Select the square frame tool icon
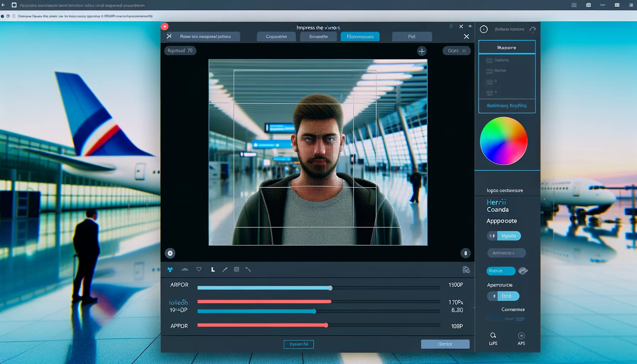The width and height of the screenshot is (637, 364). [x=236, y=269]
